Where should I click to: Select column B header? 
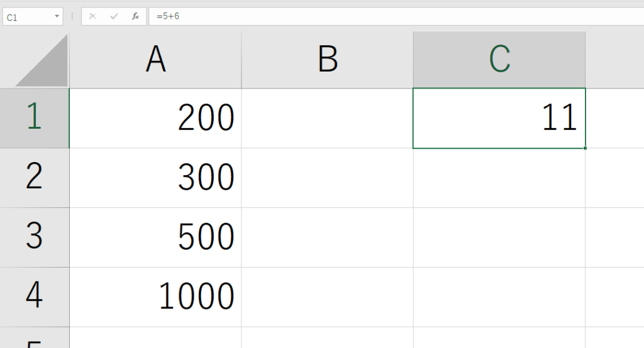click(x=327, y=60)
